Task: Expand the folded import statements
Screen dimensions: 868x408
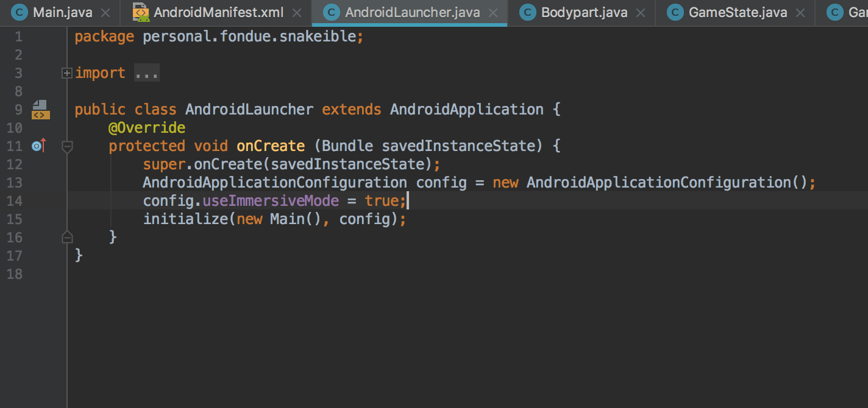Action: 66,72
